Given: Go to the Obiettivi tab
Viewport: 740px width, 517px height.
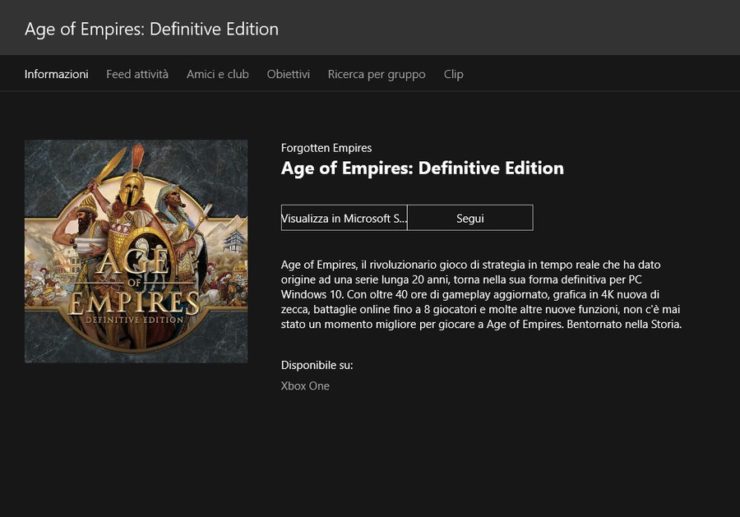Looking at the screenshot, I should [288, 74].
